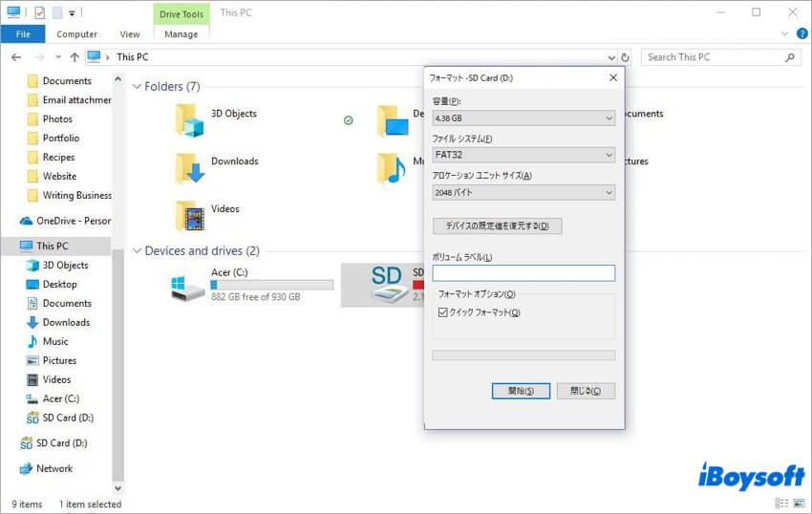The height and width of the screenshot is (514, 812).
Task: Select the 3D Objects folder icon
Action: (x=189, y=120)
